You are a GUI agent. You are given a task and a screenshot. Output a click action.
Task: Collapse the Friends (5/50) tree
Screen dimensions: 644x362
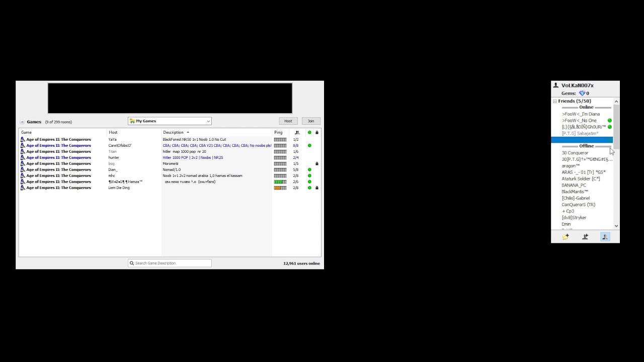pos(555,101)
